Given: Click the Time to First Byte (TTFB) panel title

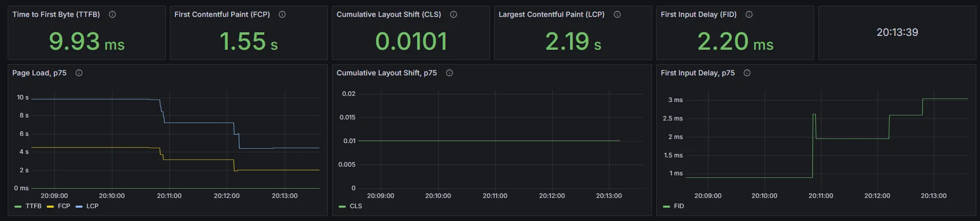Looking at the screenshot, I should coord(56,14).
